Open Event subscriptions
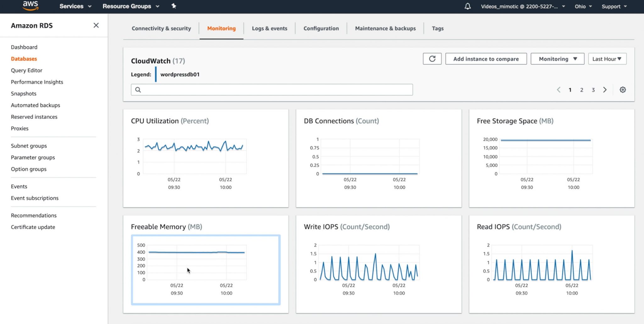The height and width of the screenshot is (324, 644). (x=35, y=198)
